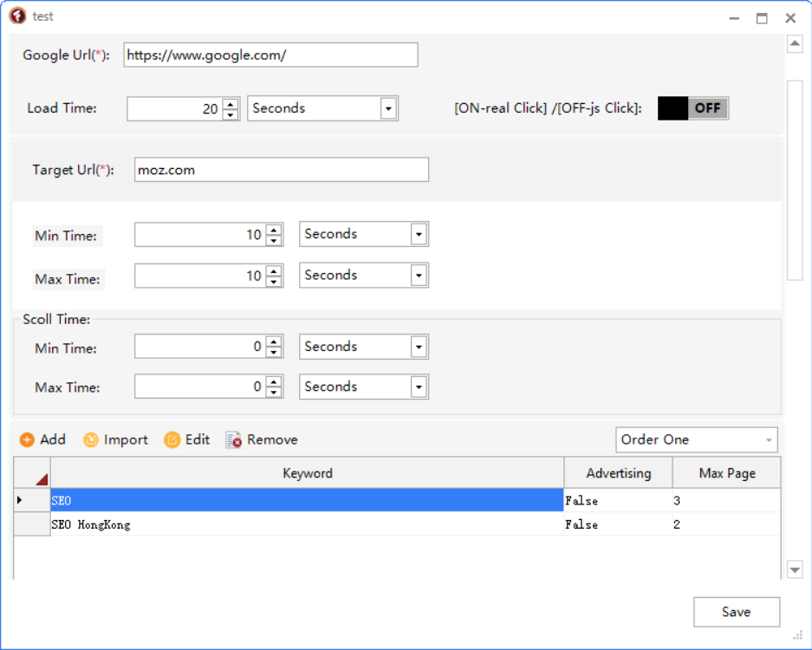Screen dimensions: 812x650
Task: Decrease the Scroll Max Time value
Action: coord(274,393)
